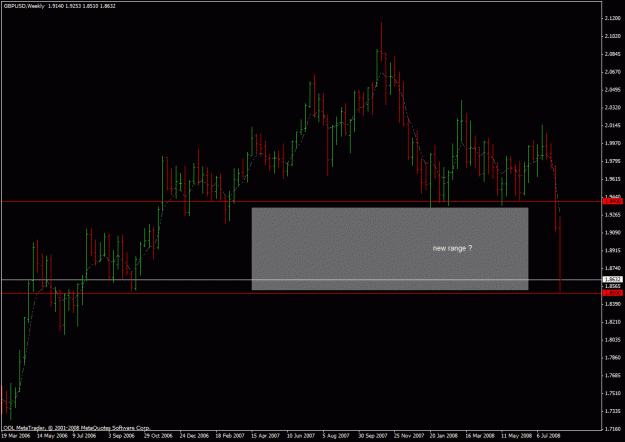
Task: Click the 1.9795 price scale label
Action: point(613,161)
